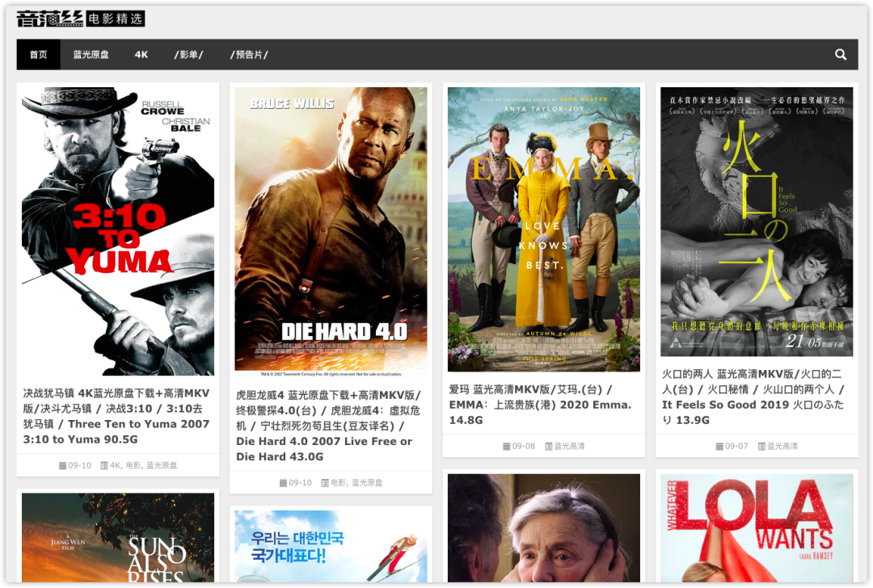Open the Sun Also Rises poster
Screen dimensions: 873x588
[x=118, y=537]
